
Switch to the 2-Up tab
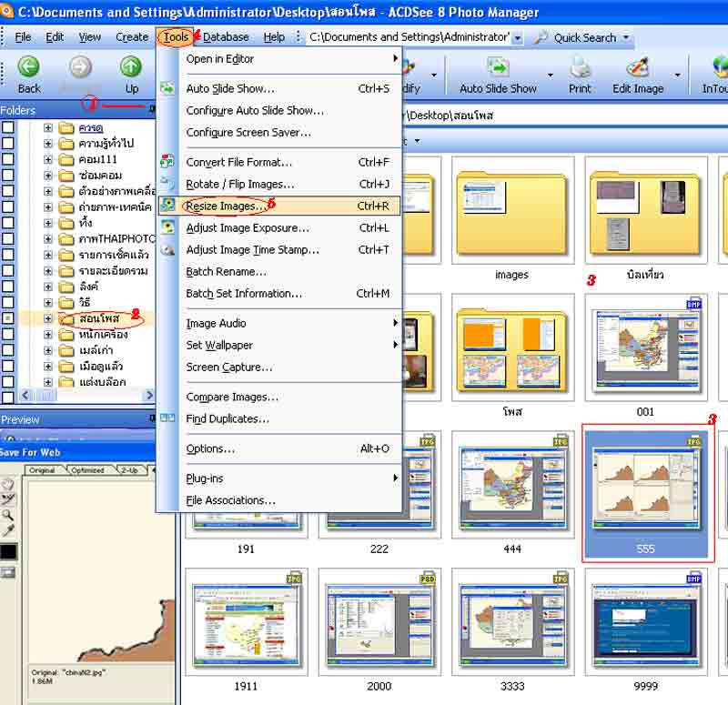pyautogui.click(x=129, y=470)
